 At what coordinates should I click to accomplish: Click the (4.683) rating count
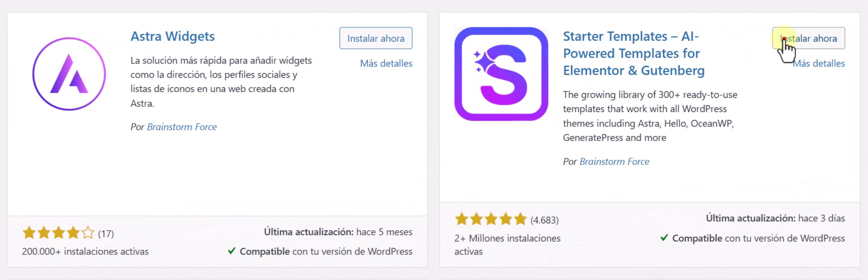coord(544,220)
